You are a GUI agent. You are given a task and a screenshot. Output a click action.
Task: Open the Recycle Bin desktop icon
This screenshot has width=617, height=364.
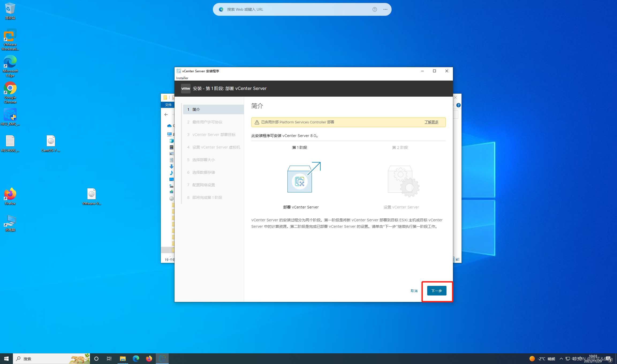click(10, 11)
